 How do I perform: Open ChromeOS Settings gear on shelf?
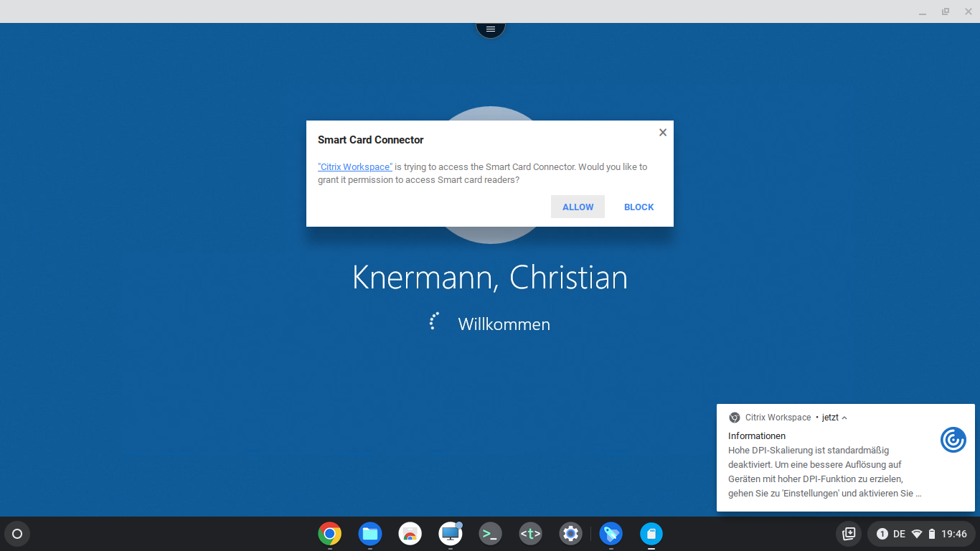(570, 534)
